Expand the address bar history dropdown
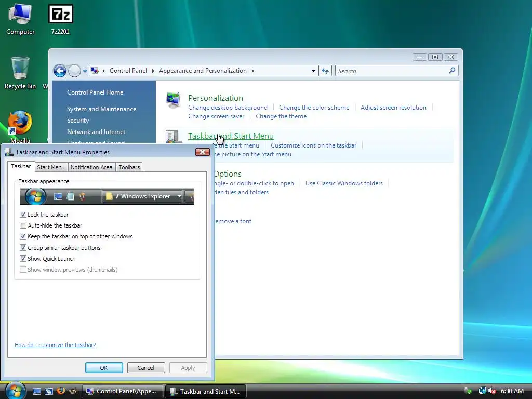 [313, 71]
